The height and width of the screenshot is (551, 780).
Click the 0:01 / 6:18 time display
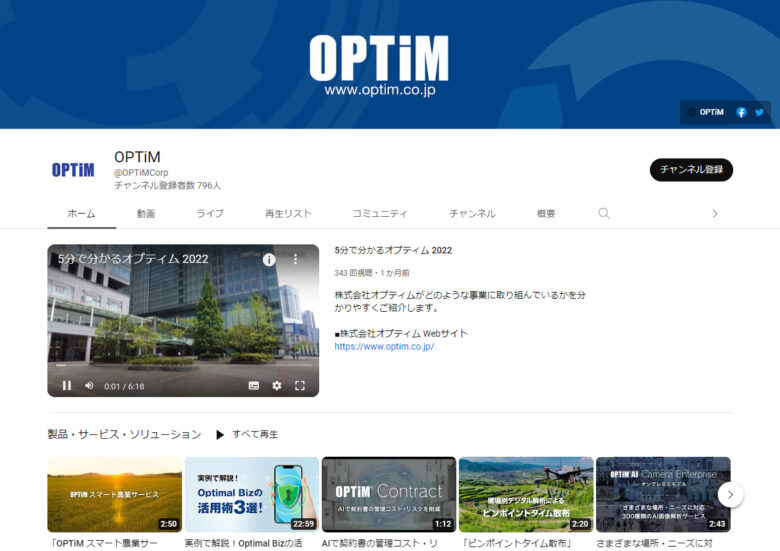tap(124, 386)
